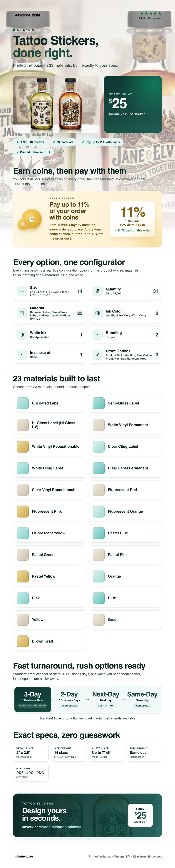Open the Bundling option card

point(125,335)
